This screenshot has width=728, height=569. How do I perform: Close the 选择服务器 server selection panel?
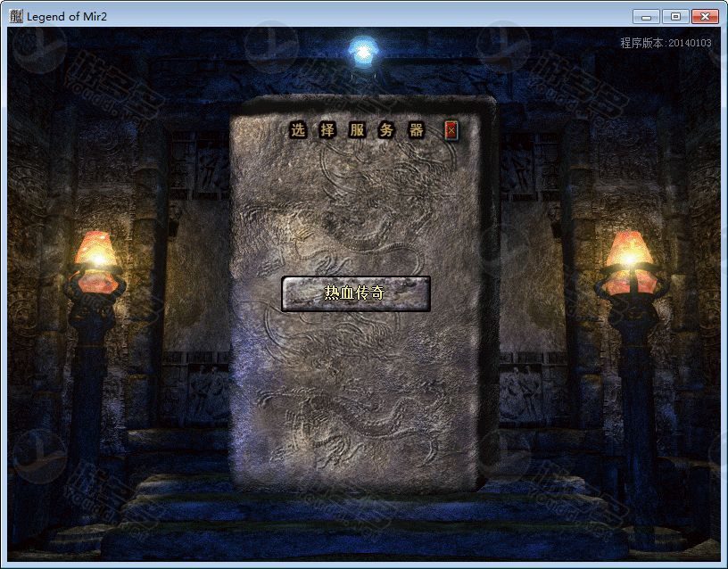pyautogui.click(x=451, y=130)
